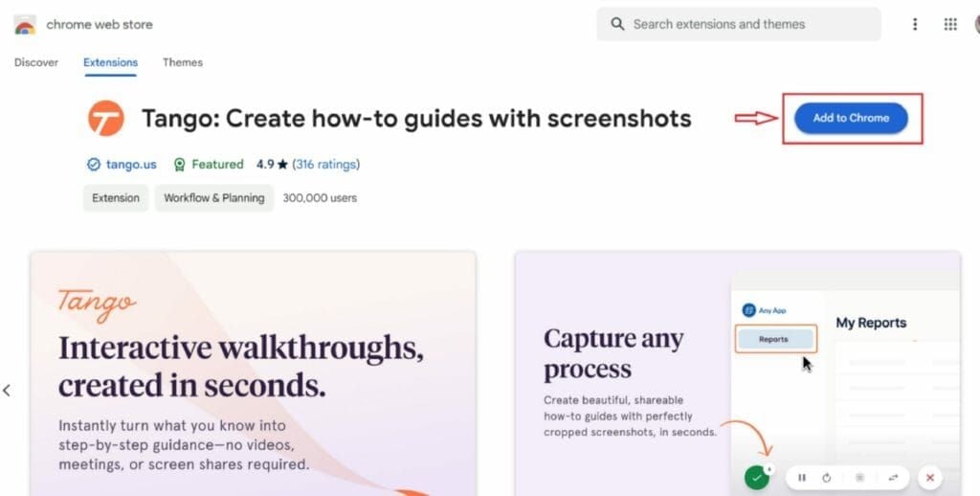Click the swap arrows icon in capture toolbar
The image size is (980, 496).
[x=893, y=477]
